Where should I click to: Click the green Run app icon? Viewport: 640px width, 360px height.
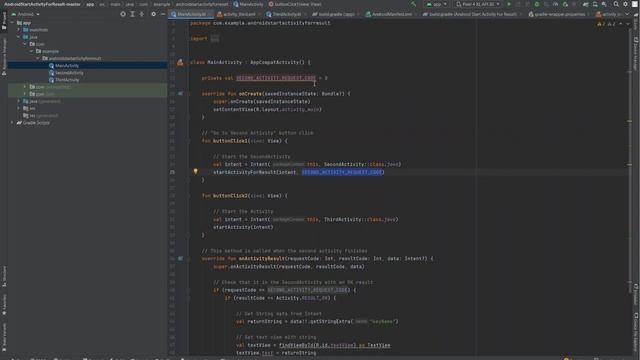pyautogui.click(x=509, y=4)
